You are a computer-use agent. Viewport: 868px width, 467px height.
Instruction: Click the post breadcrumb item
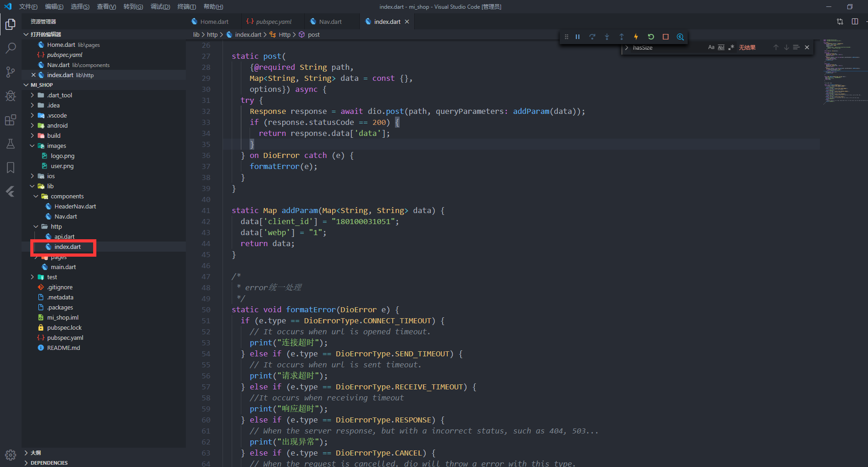[x=314, y=34]
